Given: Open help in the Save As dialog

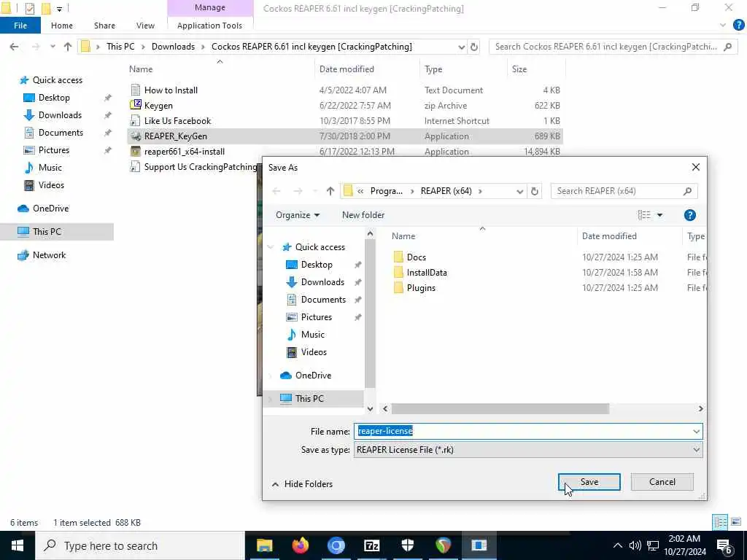Looking at the screenshot, I should (689, 215).
